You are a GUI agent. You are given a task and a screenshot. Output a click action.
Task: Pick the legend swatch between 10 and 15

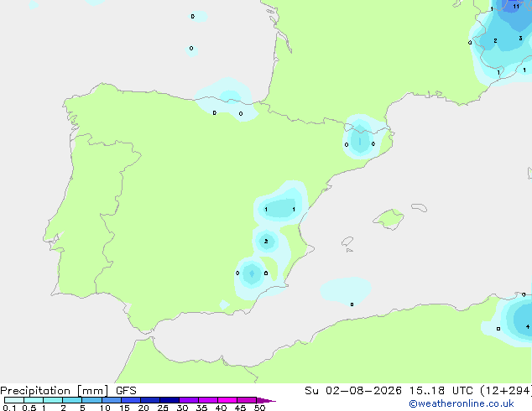(x=112, y=400)
